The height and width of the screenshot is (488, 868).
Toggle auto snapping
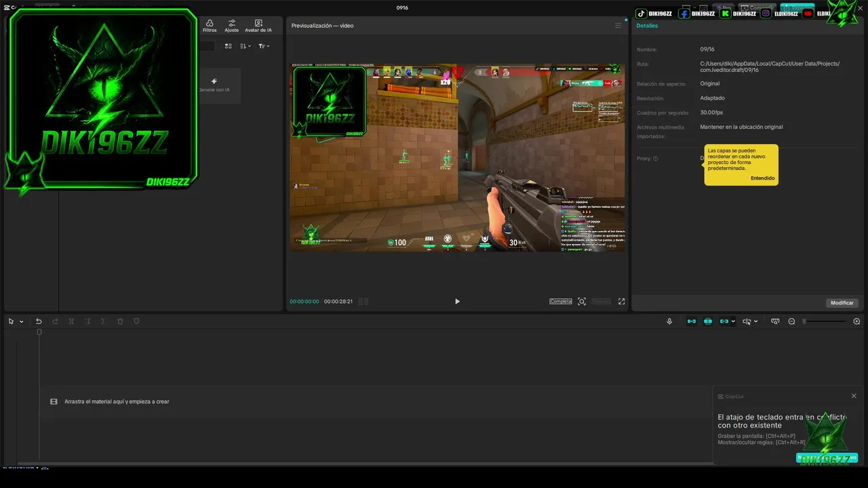708,321
